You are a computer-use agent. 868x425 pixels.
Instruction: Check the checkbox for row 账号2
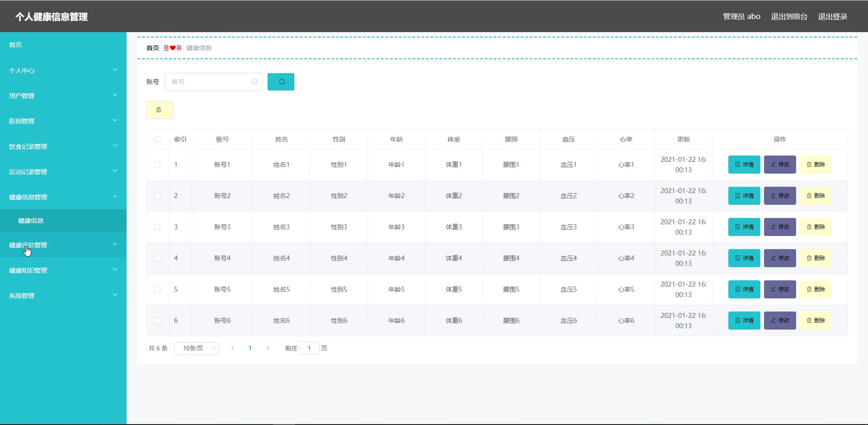click(x=157, y=196)
